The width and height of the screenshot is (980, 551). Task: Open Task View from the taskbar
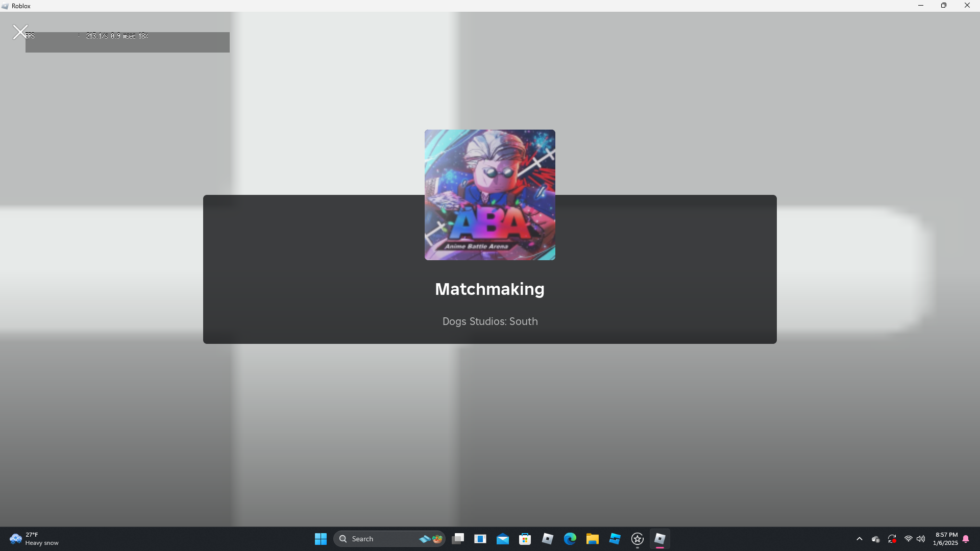pyautogui.click(x=458, y=539)
